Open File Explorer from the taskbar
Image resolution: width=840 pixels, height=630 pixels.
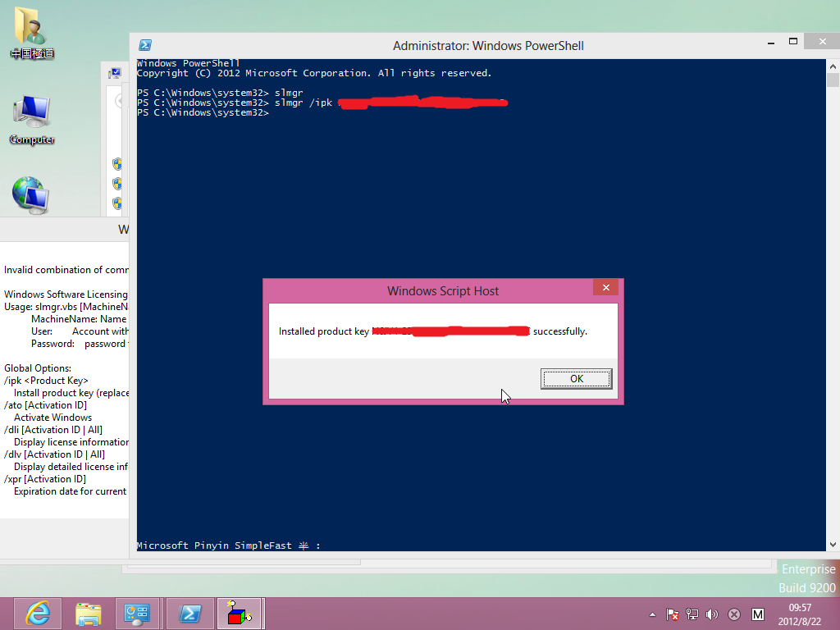[x=88, y=614]
